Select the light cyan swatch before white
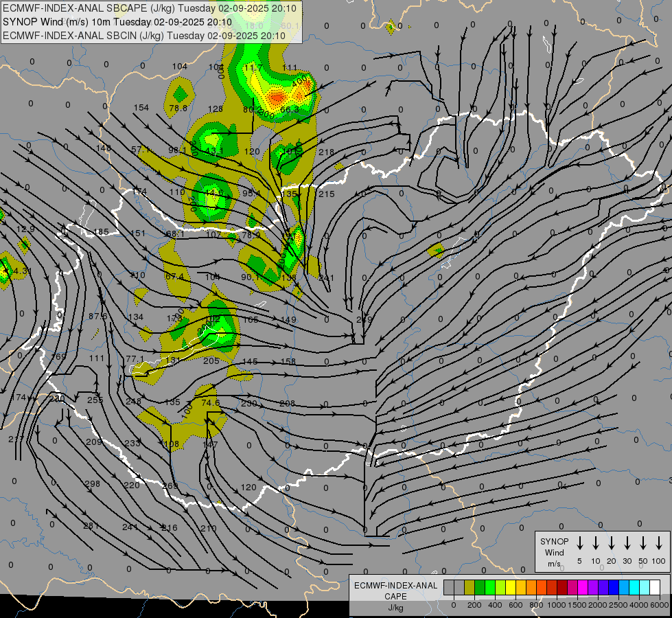Viewport: 672px width, 618px height. pyautogui.click(x=645, y=588)
